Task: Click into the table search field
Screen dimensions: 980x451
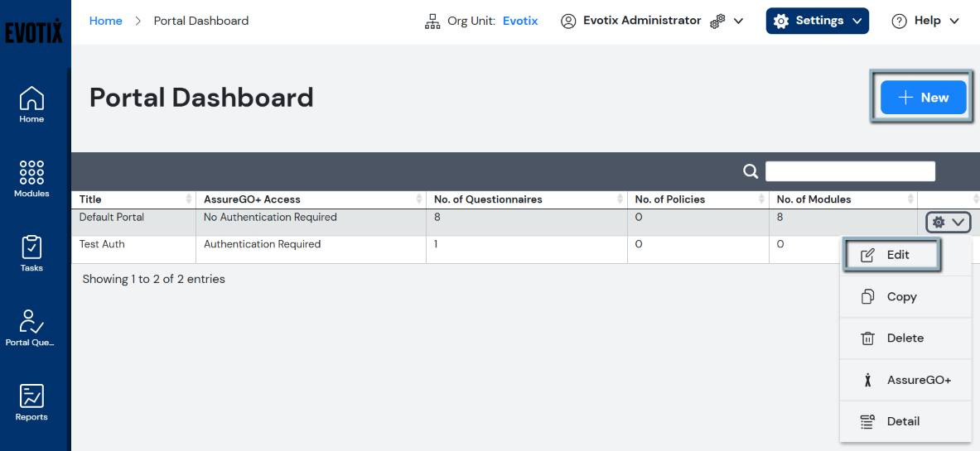Action: [x=850, y=171]
